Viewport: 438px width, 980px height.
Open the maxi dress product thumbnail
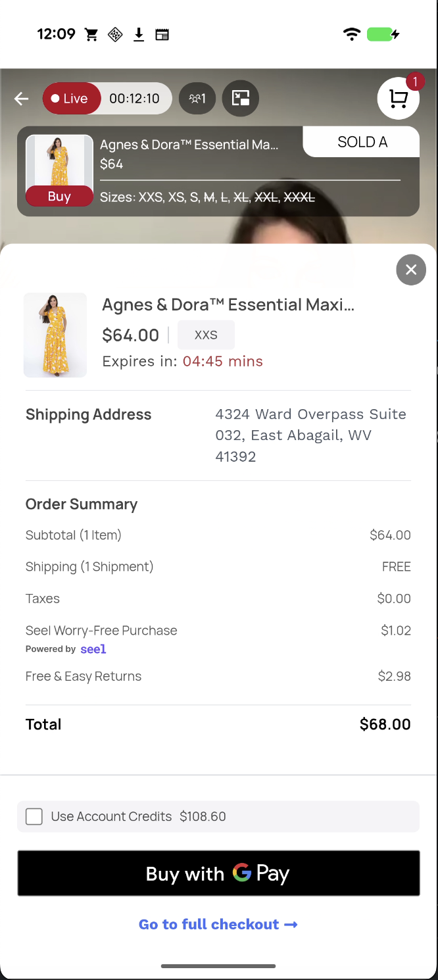(55, 335)
